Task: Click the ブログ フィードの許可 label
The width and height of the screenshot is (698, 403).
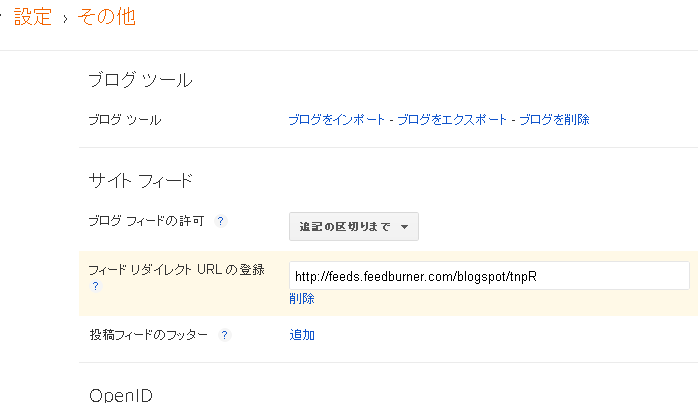Action: tap(146, 221)
